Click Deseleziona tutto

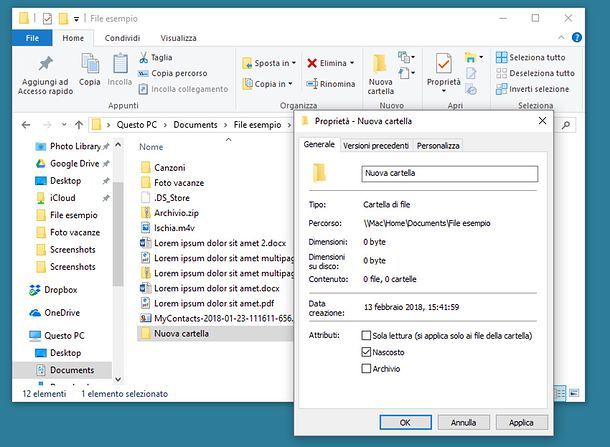tap(535, 73)
